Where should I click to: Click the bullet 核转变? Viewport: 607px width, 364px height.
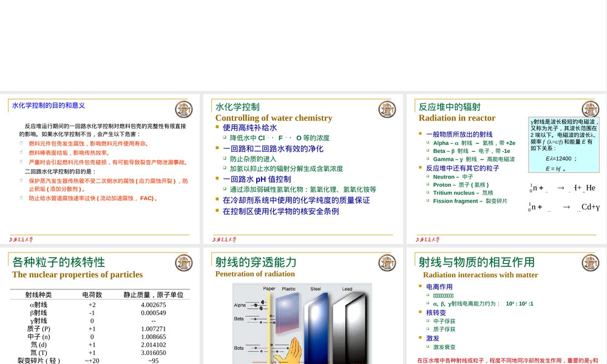pos(436,312)
